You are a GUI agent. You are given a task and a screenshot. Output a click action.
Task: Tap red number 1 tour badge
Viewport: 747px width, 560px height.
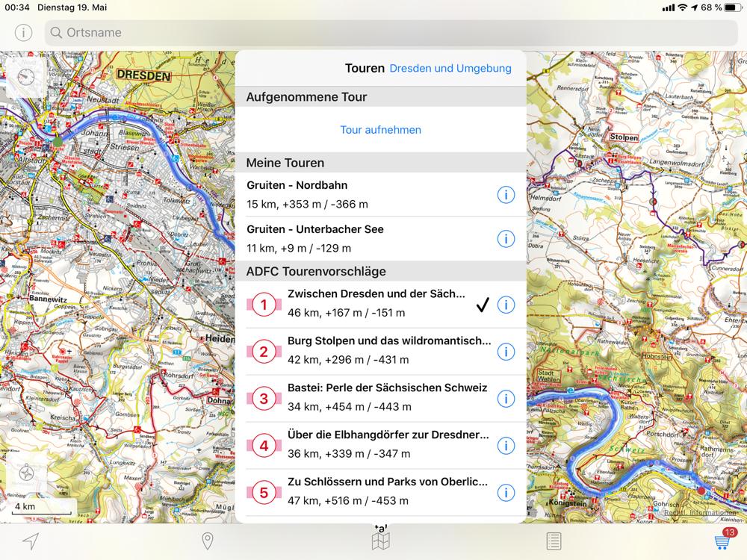pos(264,305)
